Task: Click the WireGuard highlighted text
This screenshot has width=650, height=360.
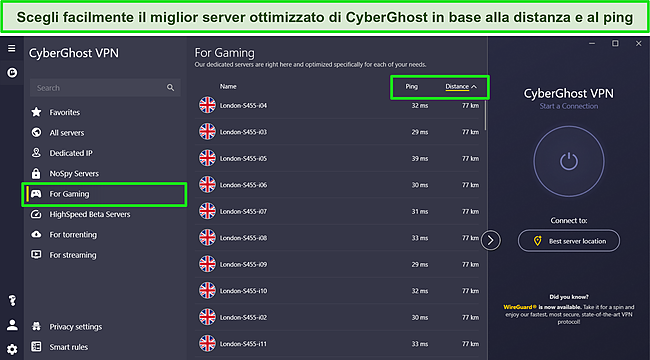Action: tap(520, 307)
